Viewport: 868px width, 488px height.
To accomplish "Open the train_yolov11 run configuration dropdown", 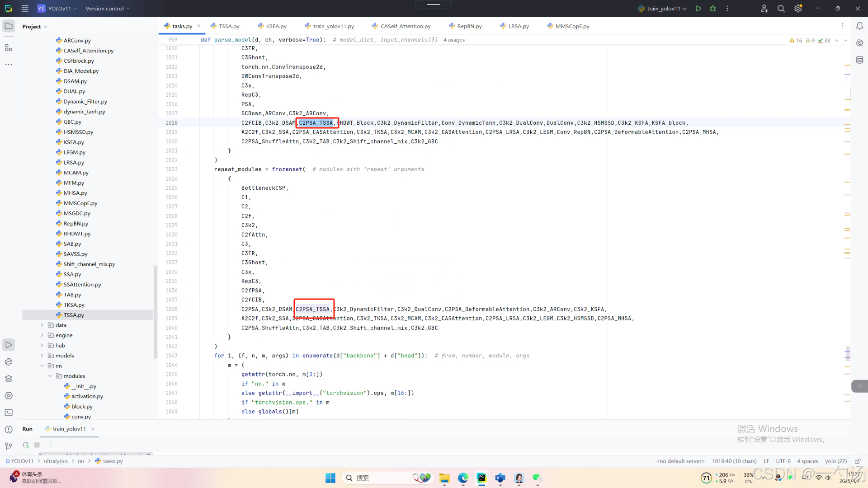I will point(663,9).
